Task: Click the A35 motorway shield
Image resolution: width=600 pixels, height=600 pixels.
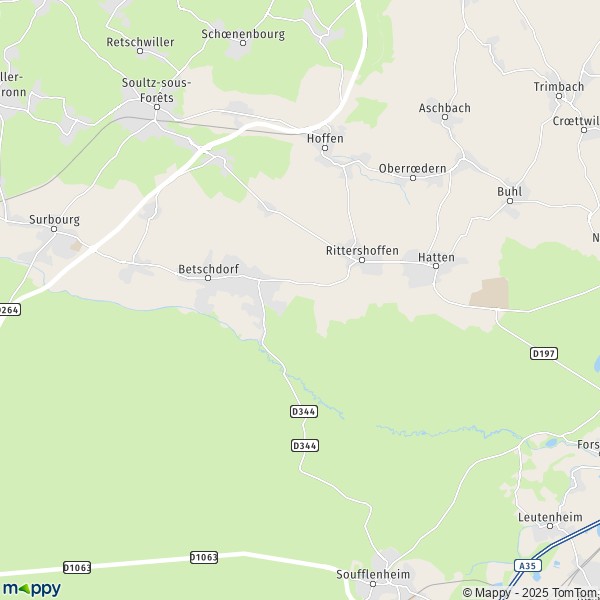Action: [x=528, y=565]
